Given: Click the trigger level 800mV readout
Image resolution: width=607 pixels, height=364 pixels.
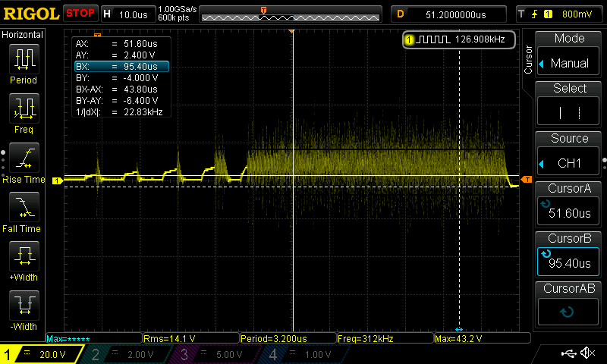Looking at the screenshot, I should coord(577,14).
